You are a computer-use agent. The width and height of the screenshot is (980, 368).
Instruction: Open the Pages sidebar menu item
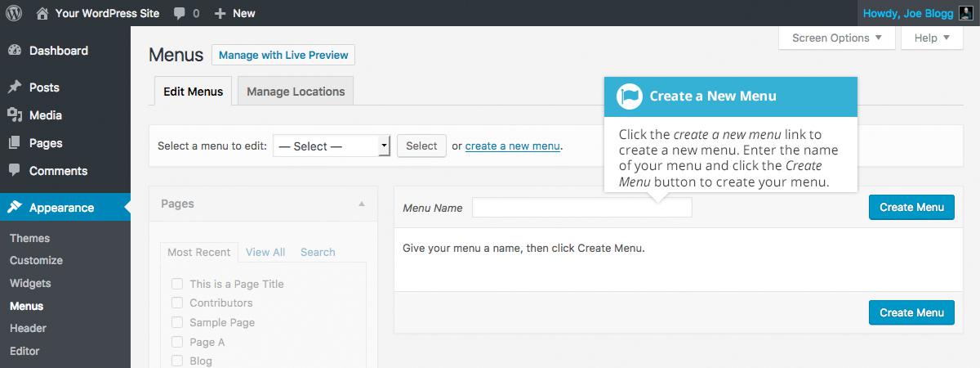point(65,143)
